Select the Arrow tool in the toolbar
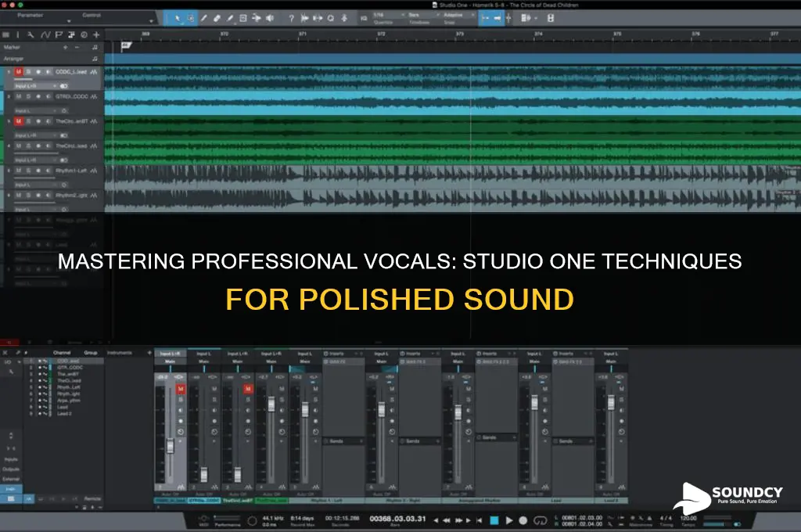The image size is (801, 532). pos(178,19)
